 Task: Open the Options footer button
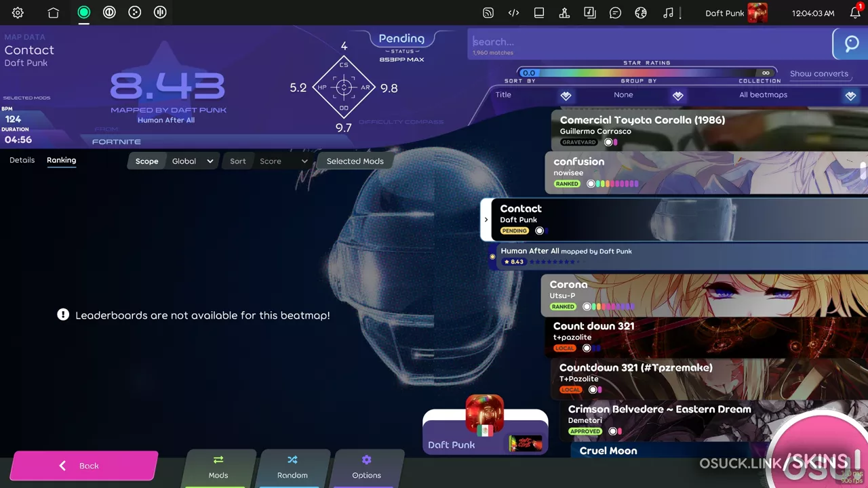[x=366, y=467]
